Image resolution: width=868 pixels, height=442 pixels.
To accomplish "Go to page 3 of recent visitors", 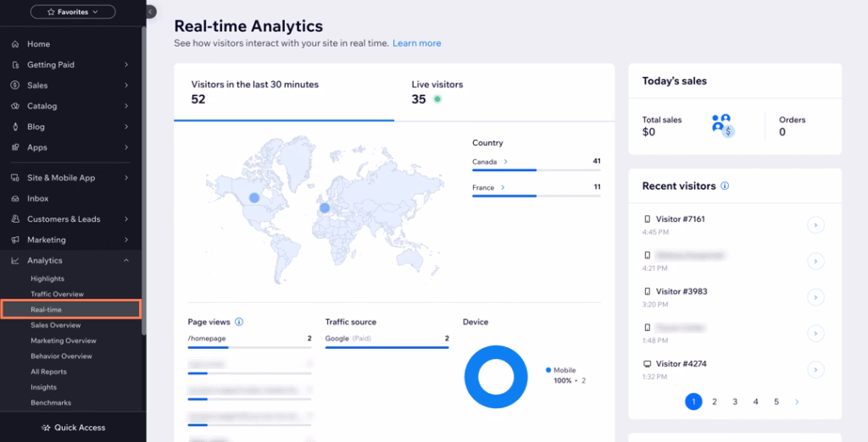I will coord(735,402).
